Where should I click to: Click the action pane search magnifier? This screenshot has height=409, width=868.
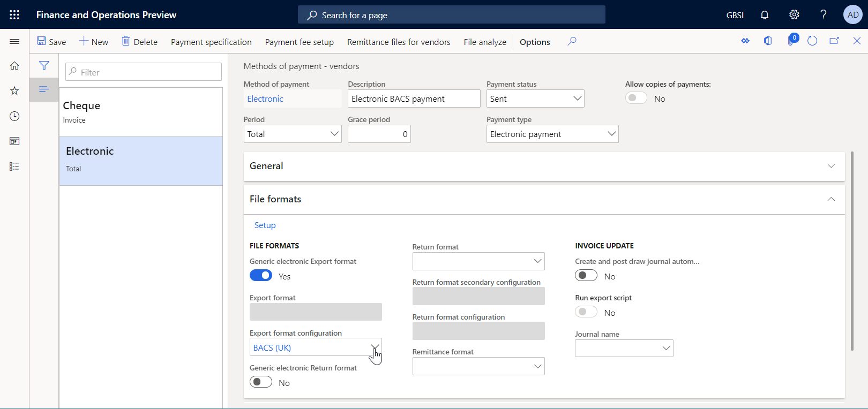pos(572,41)
